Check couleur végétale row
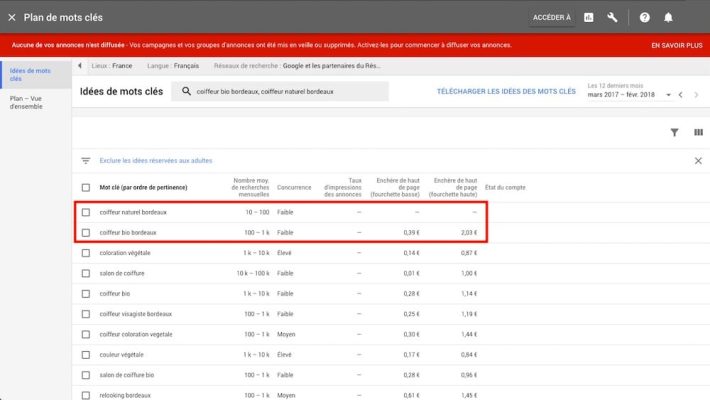This screenshot has height=400, width=710. (x=86, y=355)
